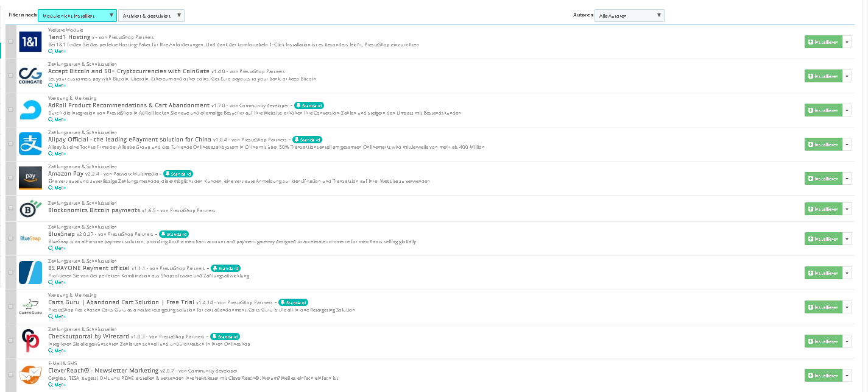Click the Carts Guru module logo

30,307
